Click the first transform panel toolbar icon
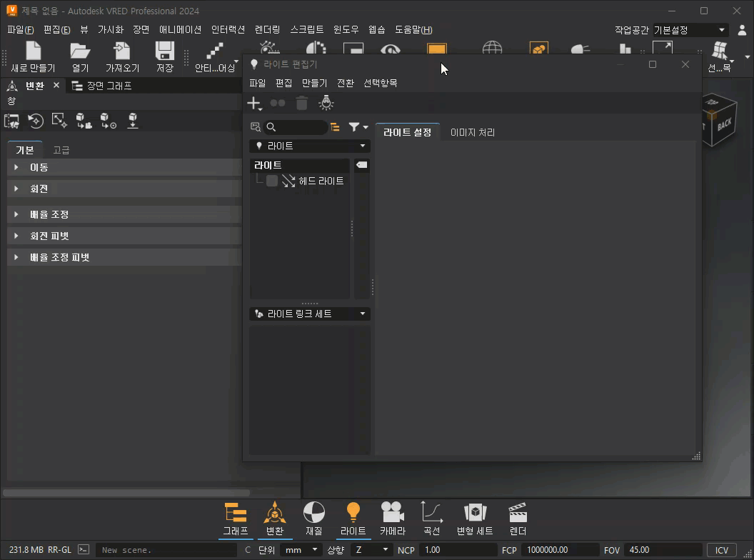Screen dimensions: 754x560 coord(11,121)
